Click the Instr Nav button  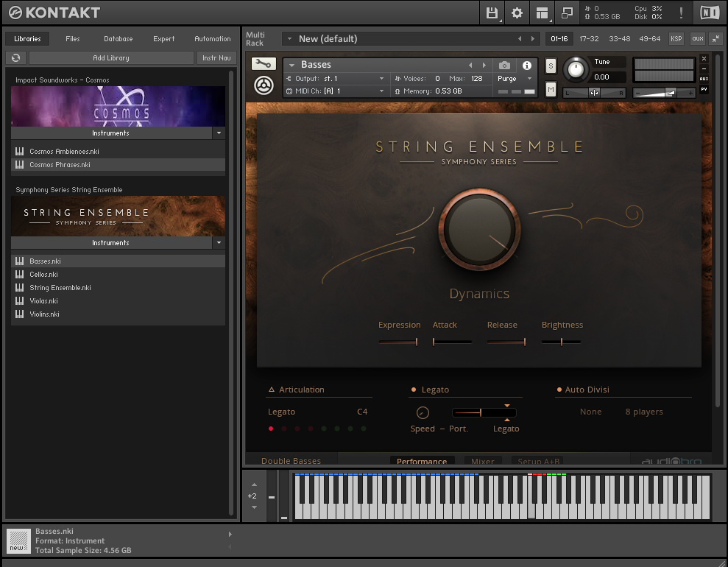click(216, 58)
